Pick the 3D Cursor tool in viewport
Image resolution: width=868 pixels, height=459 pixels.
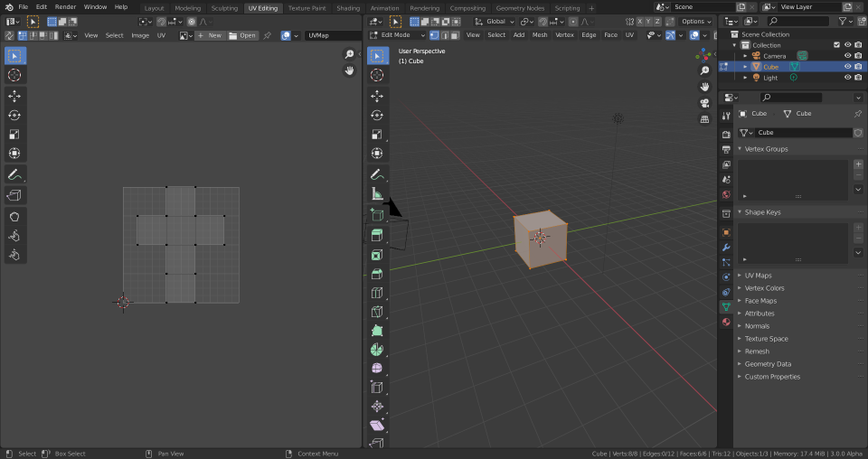pyautogui.click(x=377, y=75)
